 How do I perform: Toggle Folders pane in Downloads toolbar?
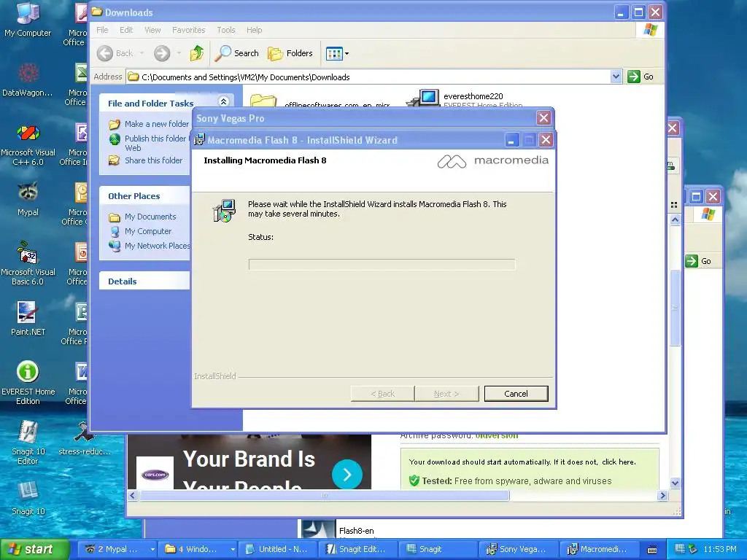(290, 53)
